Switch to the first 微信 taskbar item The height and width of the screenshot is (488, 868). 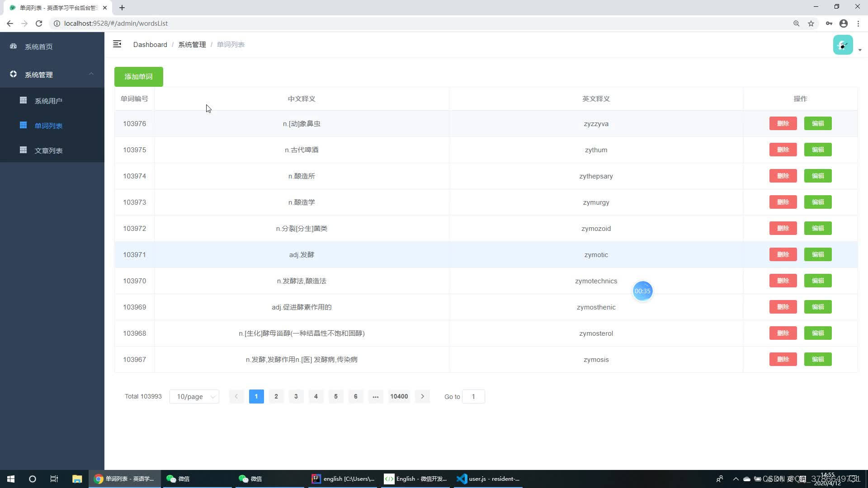(x=197, y=479)
